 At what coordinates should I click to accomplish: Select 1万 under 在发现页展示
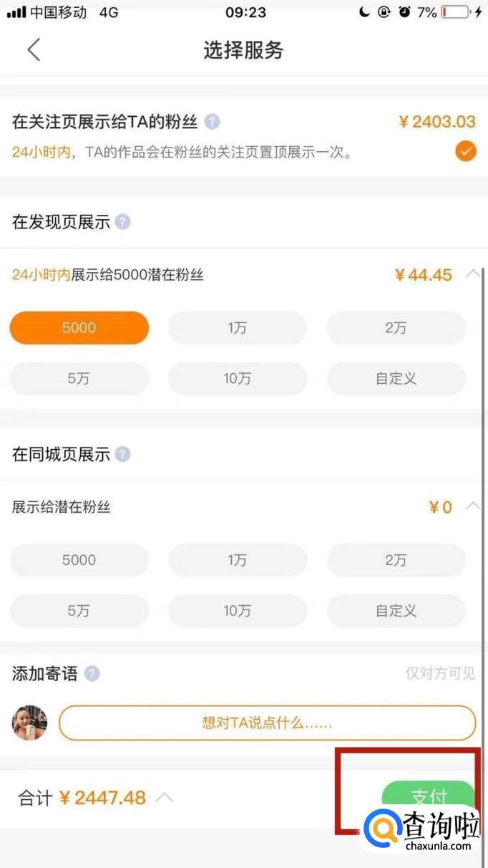pyautogui.click(x=237, y=328)
